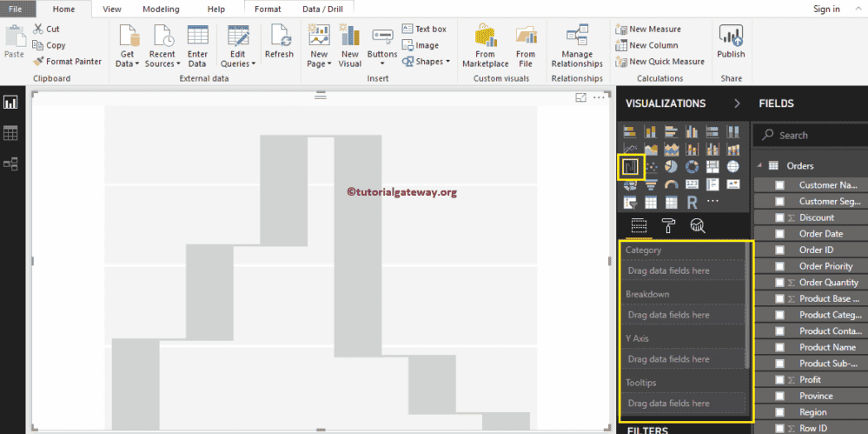Screen dimensions: 868x434
Task: Open the New Page dropdown
Action: 319,46
